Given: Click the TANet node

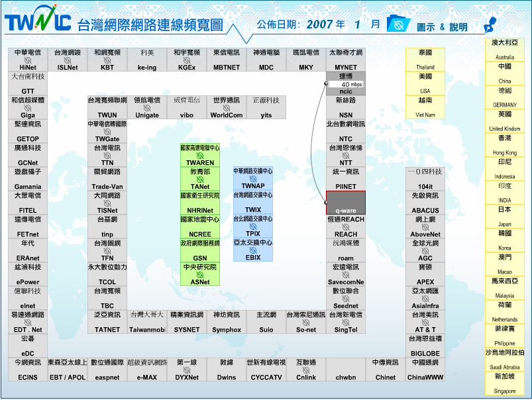Looking at the screenshot, I should pos(200,179).
